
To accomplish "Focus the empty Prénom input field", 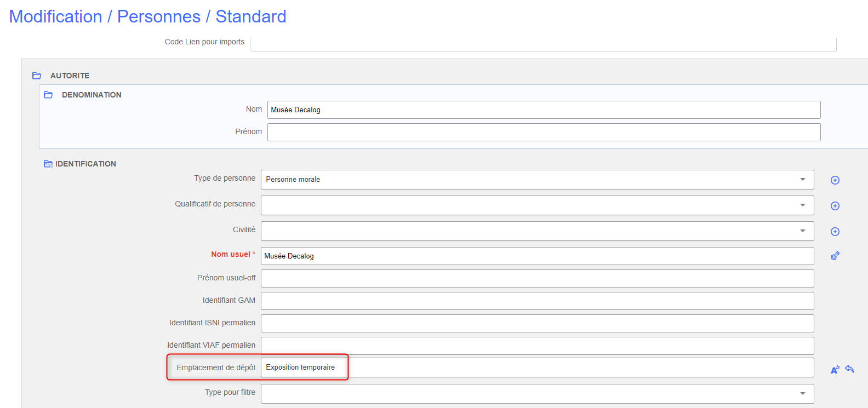I will click(x=544, y=132).
